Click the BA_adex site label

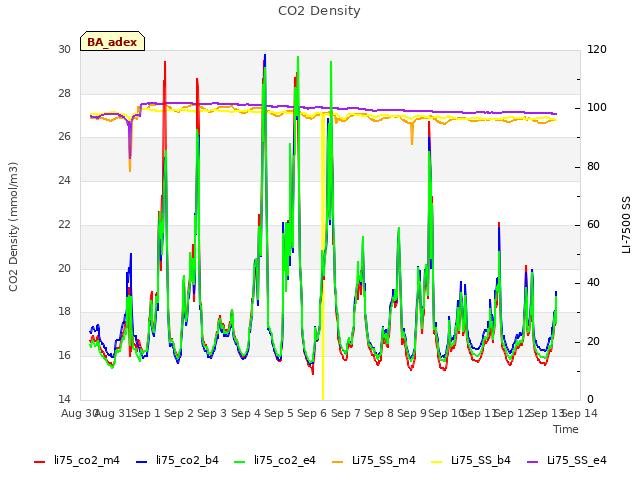(x=112, y=42)
